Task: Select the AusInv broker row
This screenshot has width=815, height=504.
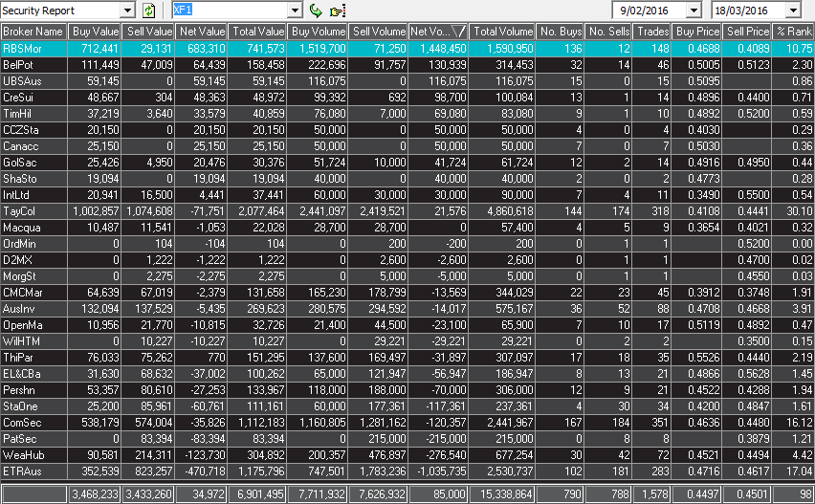Action: [x=407, y=309]
